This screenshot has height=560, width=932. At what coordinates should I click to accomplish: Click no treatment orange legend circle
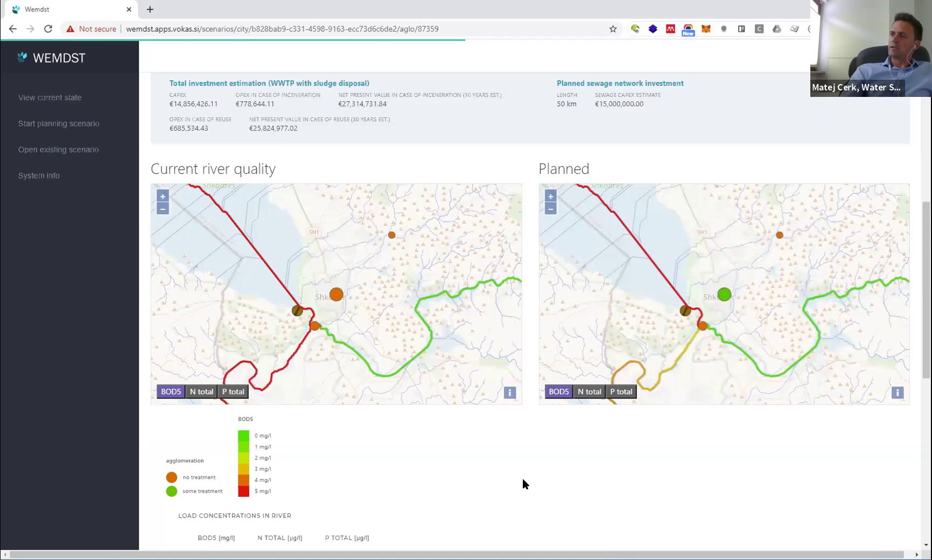171,477
